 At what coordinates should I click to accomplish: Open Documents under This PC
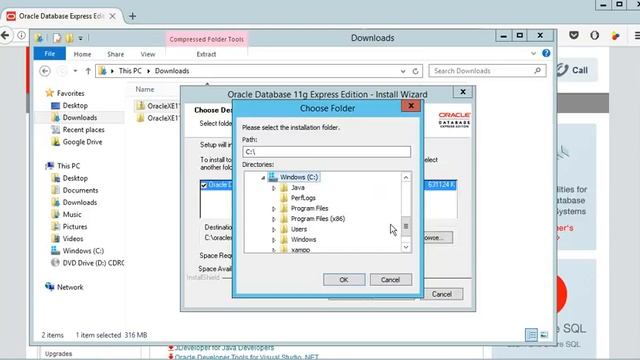click(x=80, y=190)
